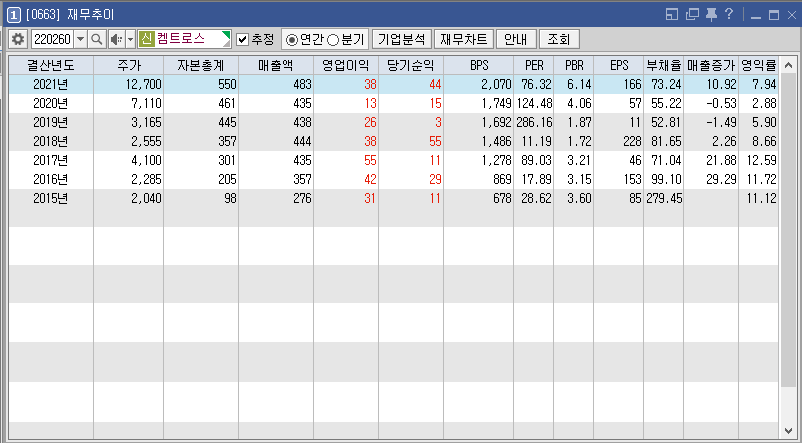The width and height of the screenshot is (802, 443).
Task: Click the 주가 column header
Action: 128,65
